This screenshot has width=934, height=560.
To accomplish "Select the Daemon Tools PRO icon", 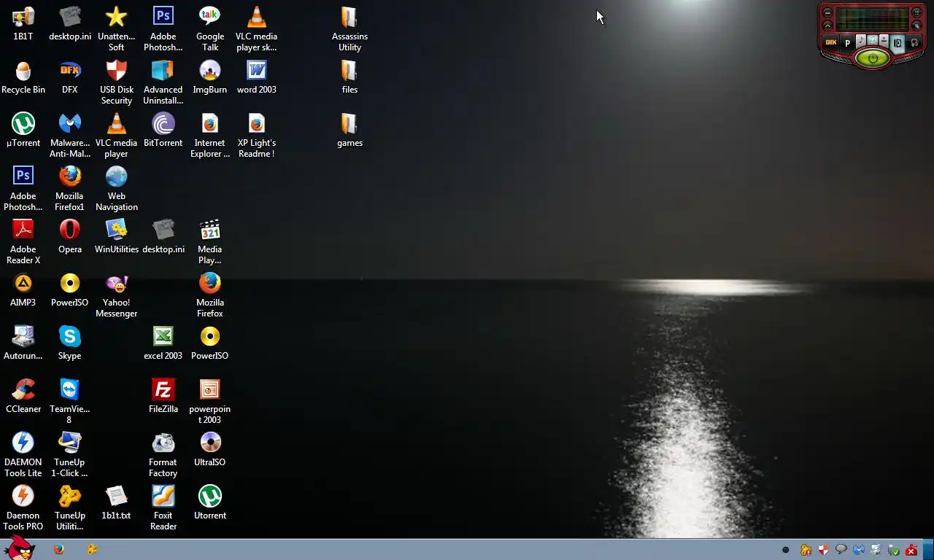I will pos(23,508).
